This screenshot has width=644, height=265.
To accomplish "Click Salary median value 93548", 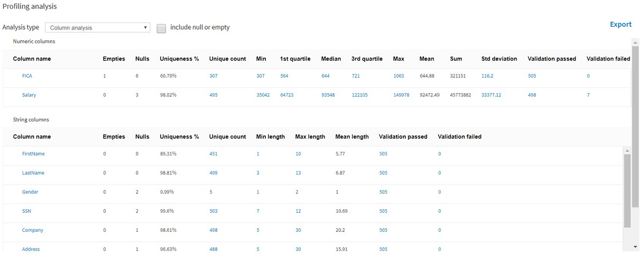I will tap(328, 95).
